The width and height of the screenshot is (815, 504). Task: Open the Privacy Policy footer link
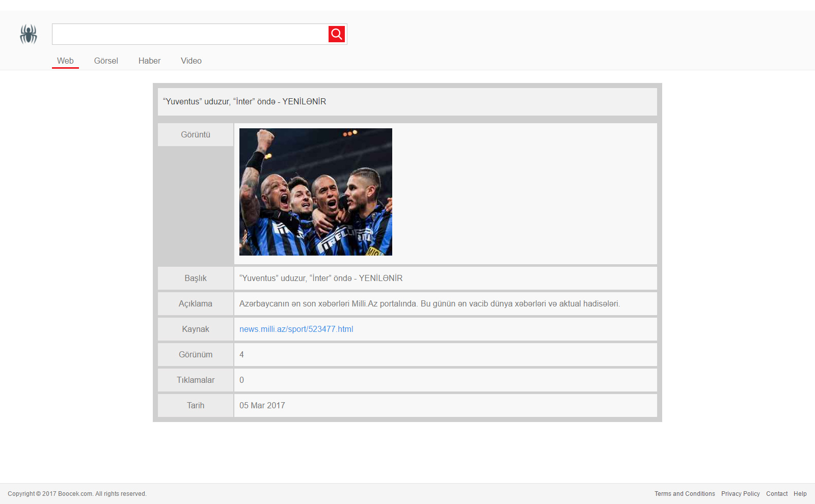740,494
